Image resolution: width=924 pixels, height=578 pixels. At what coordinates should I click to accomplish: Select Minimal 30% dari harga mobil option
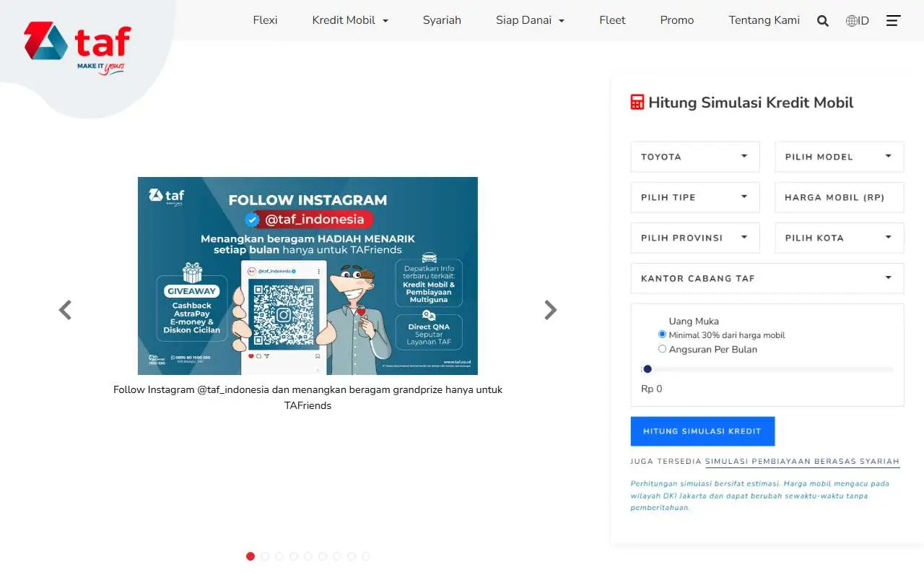[x=663, y=335]
